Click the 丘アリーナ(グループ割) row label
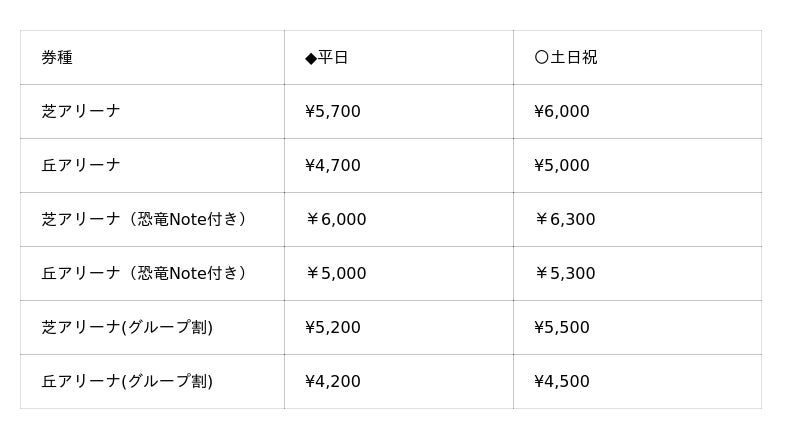Viewport: 800px width, 439px height. 127,382
